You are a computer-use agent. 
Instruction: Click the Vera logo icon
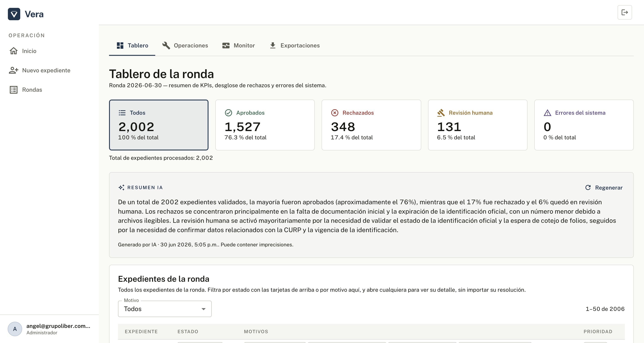pos(14,14)
